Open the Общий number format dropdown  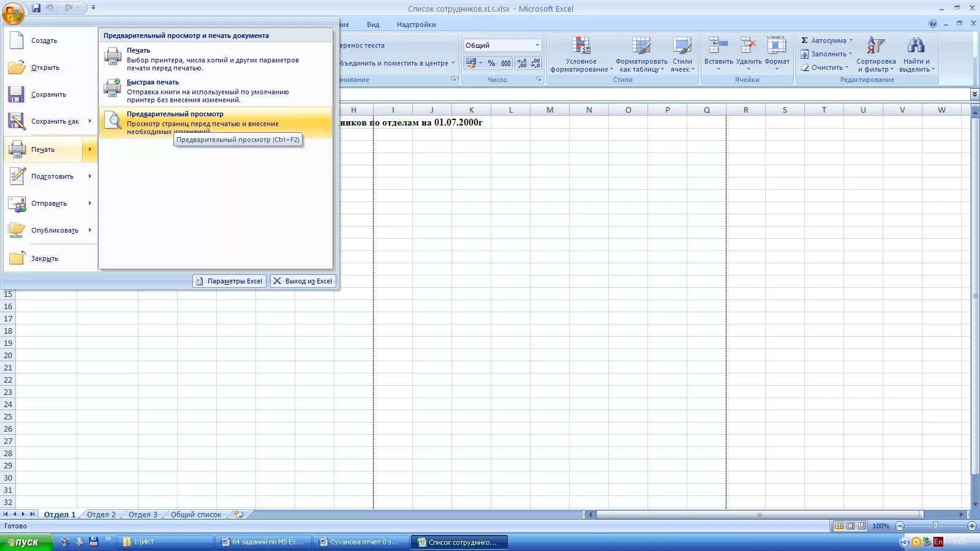(x=537, y=45)
